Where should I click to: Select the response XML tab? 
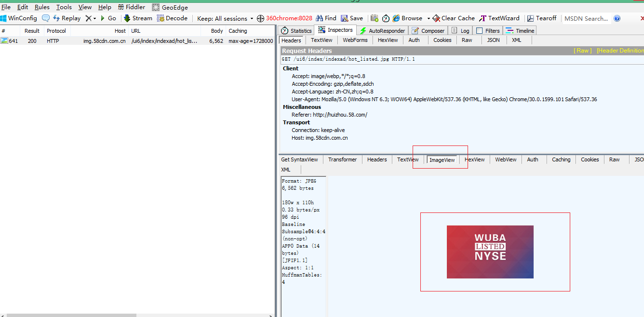point(286,170)
